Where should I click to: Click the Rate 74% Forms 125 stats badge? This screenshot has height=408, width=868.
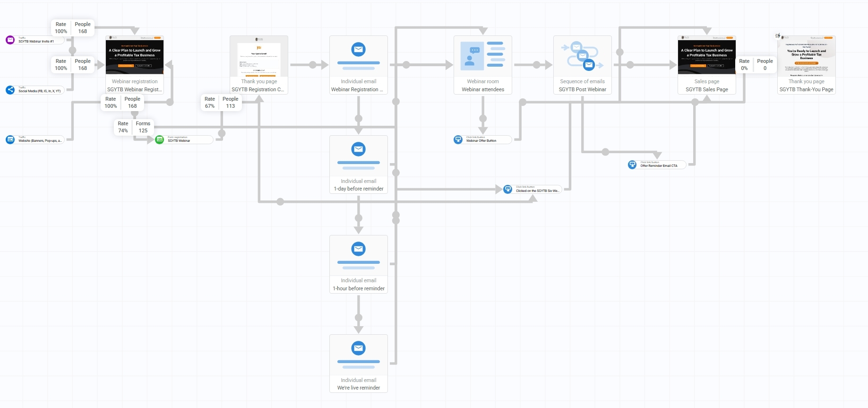point(133,127)
